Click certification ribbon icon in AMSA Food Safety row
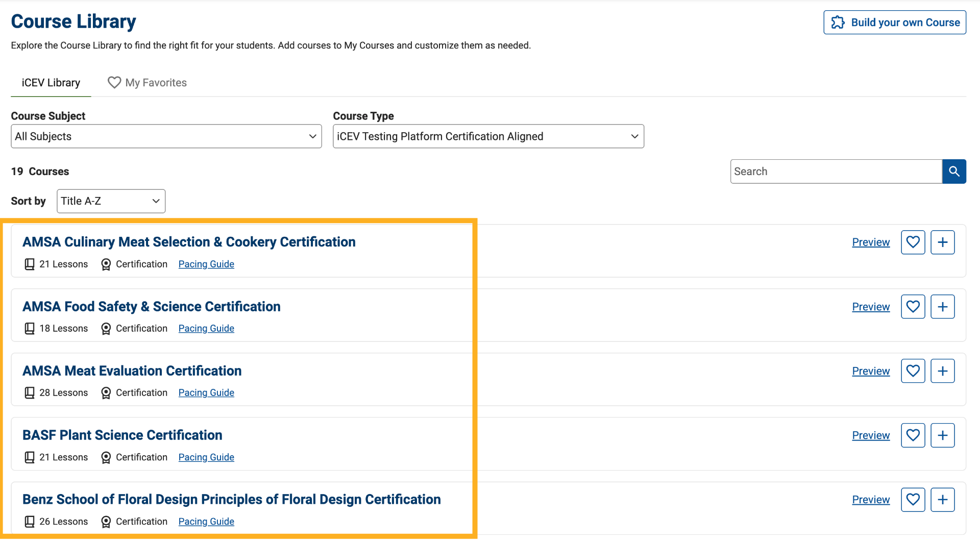The image size is (980, 541). point(106,329)
